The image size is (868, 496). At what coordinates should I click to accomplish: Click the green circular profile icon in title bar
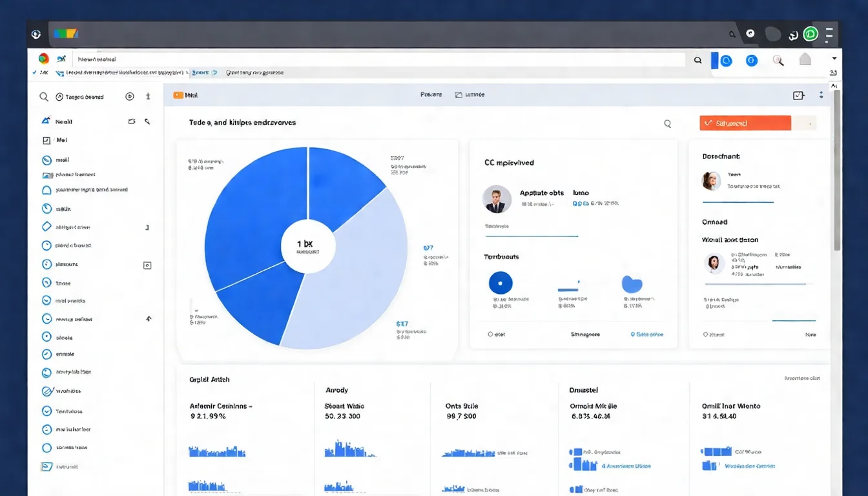pyautogui.click(x=811, y=34)
